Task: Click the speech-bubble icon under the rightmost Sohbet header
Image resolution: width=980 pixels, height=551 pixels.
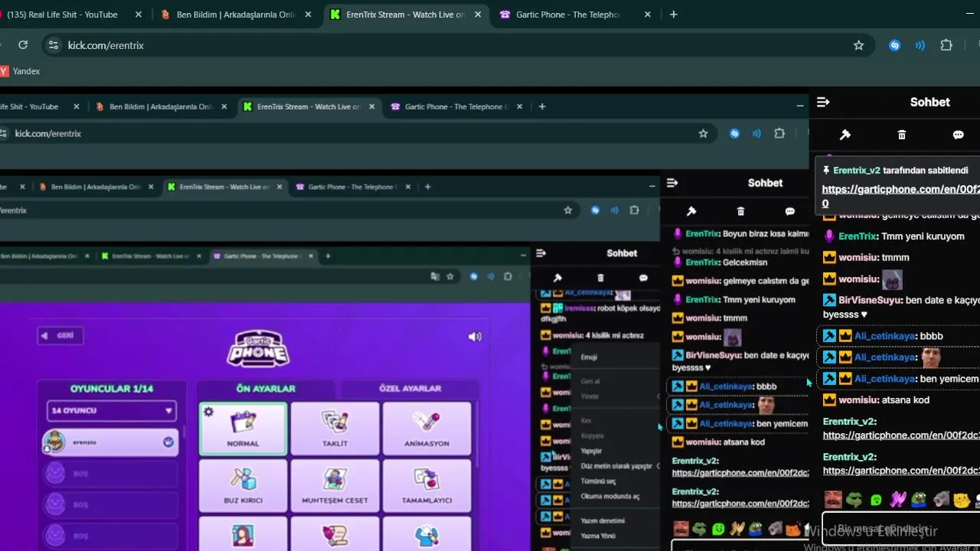Action: pyautogui.click(x=958, y=135)
